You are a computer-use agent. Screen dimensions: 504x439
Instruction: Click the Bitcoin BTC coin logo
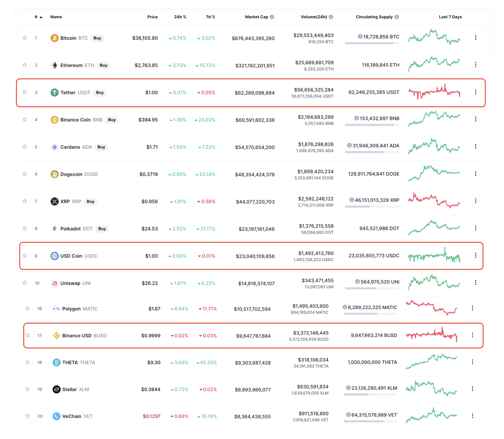click(x=54, y=38)
